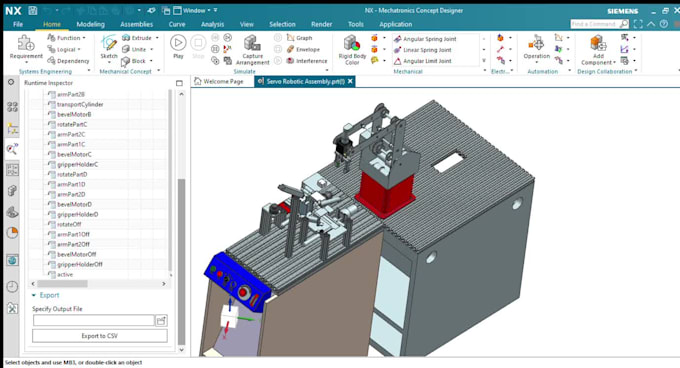Image resolution: width=680 pixels, height=368 pixels.
Task: Maximize the Runtime Inspector panel square icon
Action: 180,83
